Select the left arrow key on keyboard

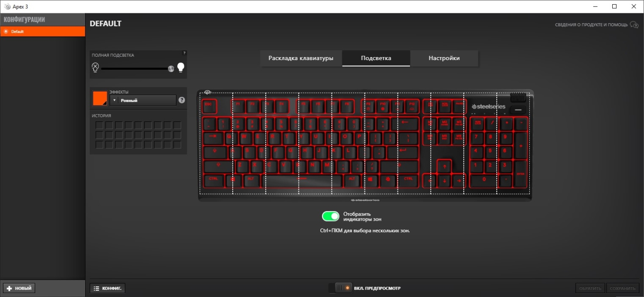[x=430, y=181]
